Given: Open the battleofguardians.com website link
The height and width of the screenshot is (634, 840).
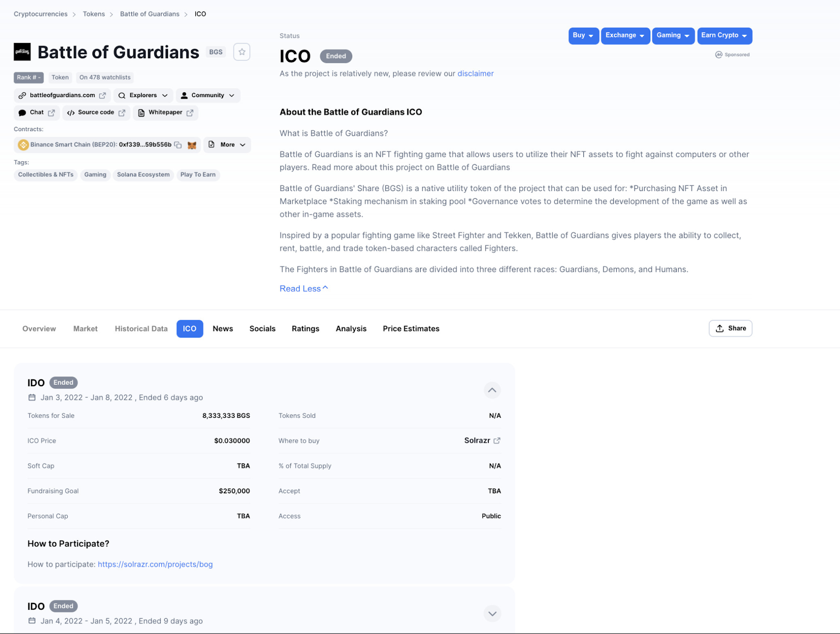Looking at the screenshot, I should click(x=62, y=96).
